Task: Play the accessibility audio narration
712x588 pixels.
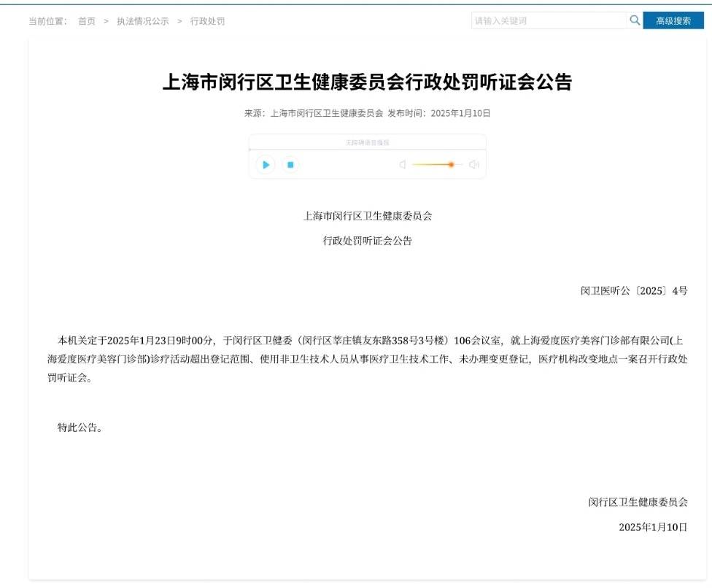Action: click(266, 165)
